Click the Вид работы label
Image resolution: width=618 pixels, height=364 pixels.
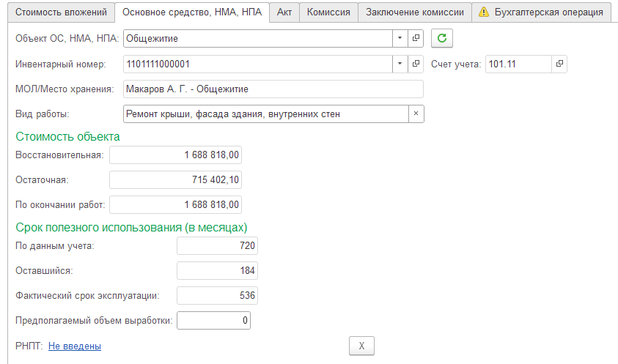click(43, 114)
